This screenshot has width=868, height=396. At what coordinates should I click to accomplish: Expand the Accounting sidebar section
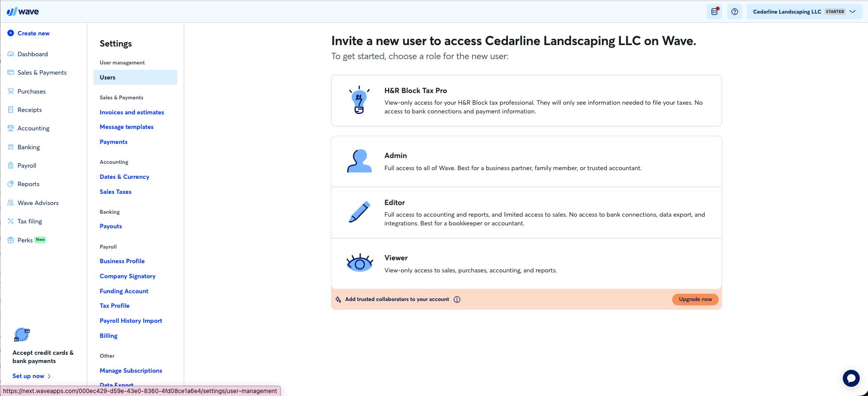[33, 128]
